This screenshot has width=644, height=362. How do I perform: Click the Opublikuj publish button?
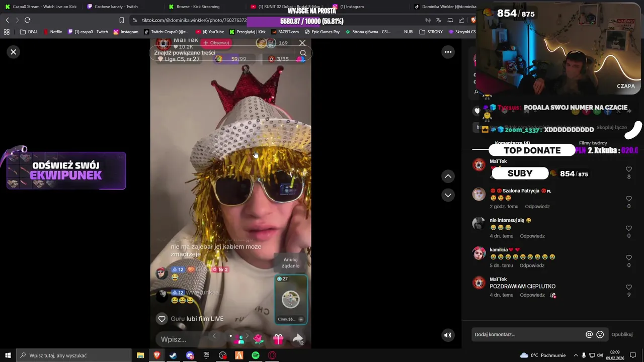click(x=622, y=334)
